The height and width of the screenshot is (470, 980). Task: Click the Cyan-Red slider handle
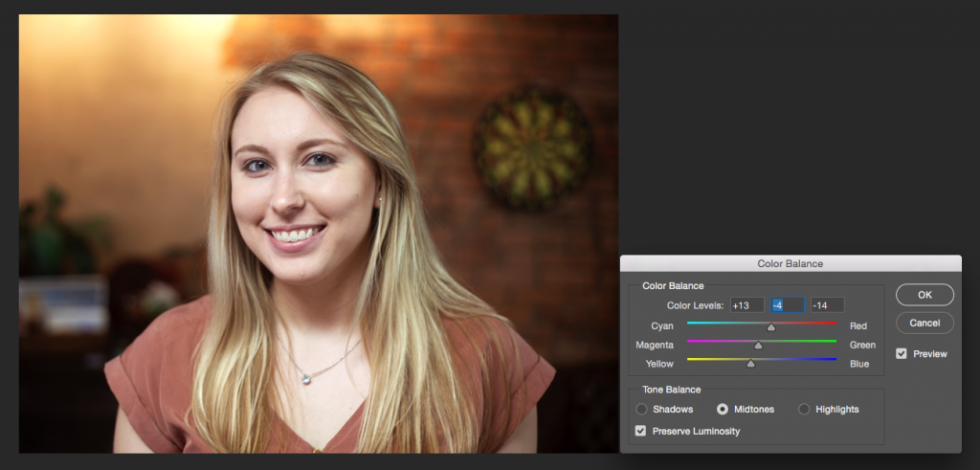point(770,327)
